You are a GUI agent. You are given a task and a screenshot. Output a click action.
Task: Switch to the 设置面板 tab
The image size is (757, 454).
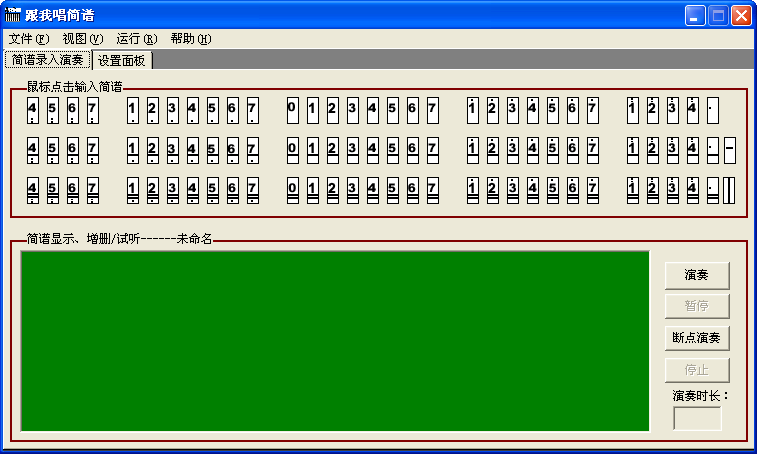point(122,61)
